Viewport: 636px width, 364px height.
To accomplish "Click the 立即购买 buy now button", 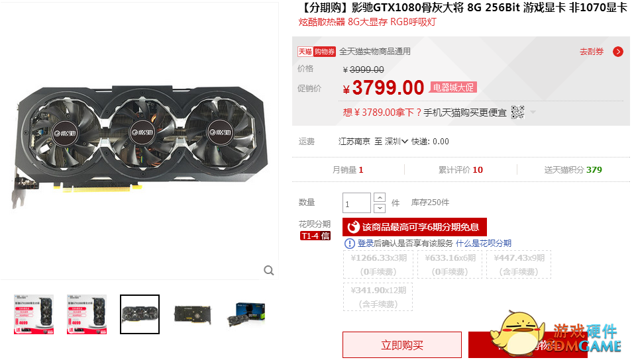I will coord(402,345).
